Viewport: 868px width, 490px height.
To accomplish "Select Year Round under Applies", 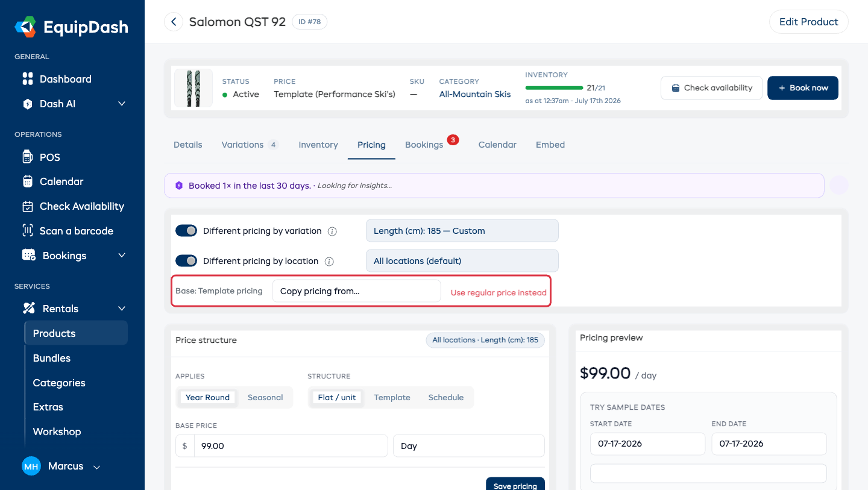I will tap(207, 398).
